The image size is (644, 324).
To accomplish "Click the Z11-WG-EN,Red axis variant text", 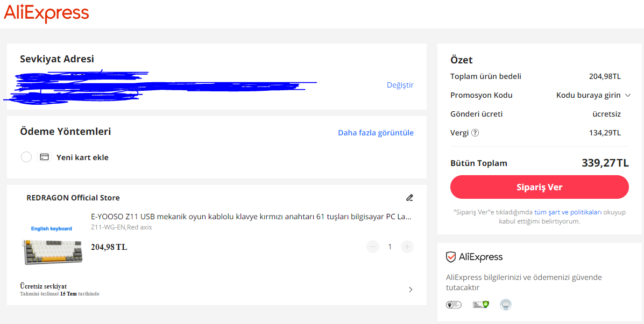I will (121, 227).
